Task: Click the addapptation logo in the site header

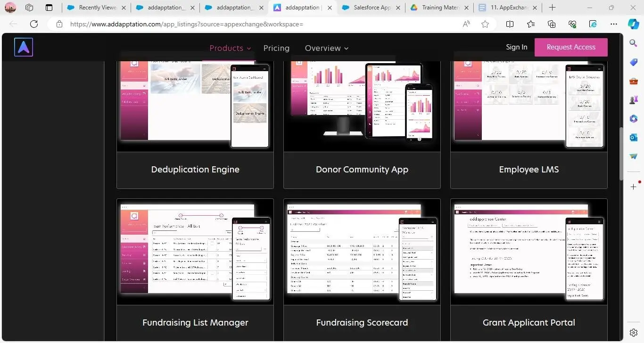Action: 24,47
